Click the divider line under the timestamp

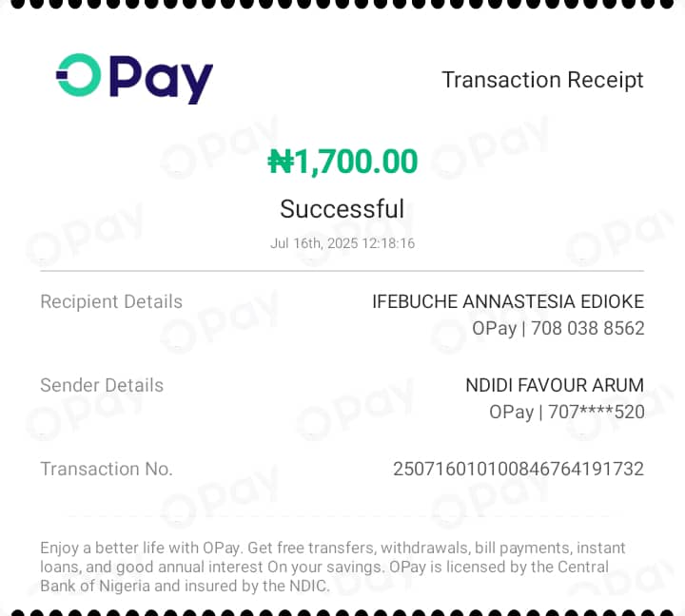(342, 271)
